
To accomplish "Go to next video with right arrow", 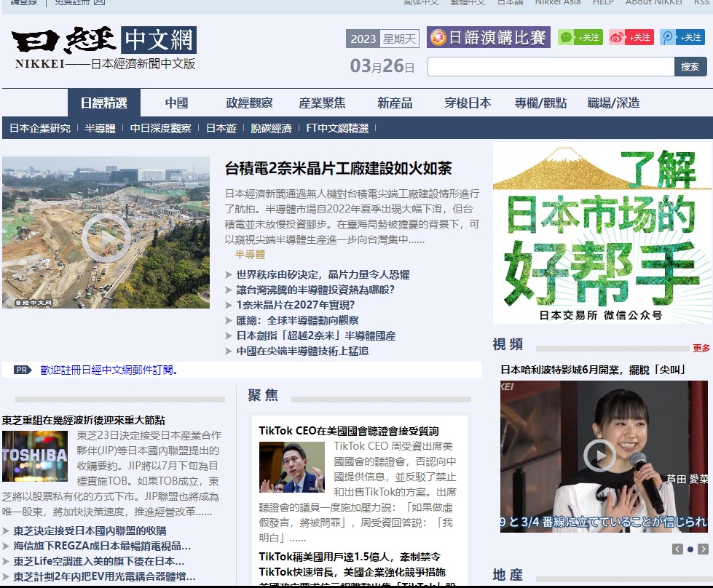I will point(703,549).
